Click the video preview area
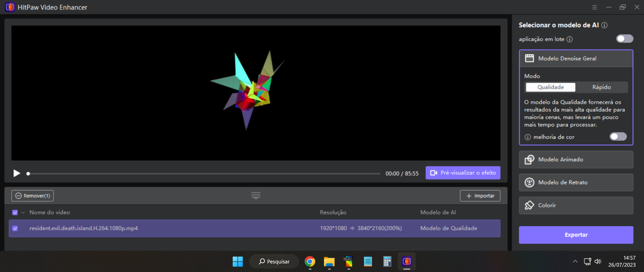 pos(256,93)
